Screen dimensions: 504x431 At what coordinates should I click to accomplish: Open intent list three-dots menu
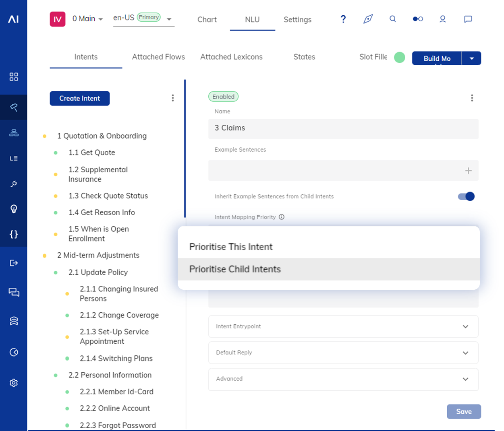point(173,98)
